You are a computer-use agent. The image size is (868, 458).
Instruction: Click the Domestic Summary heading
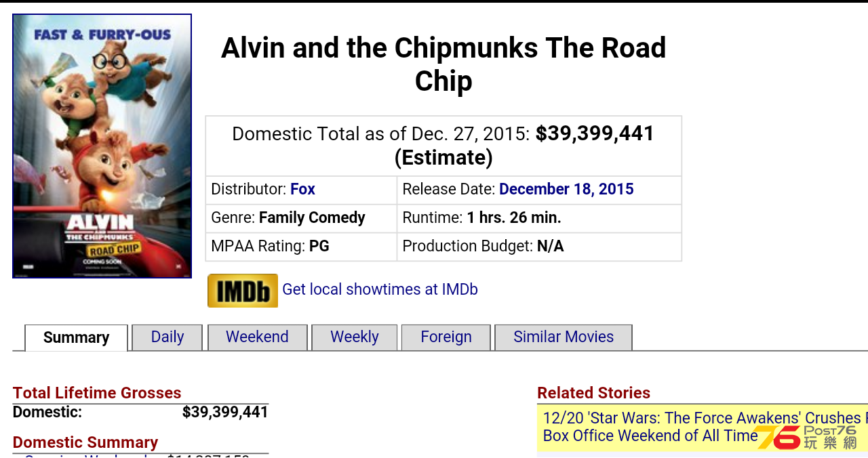[x=85, y=442]
